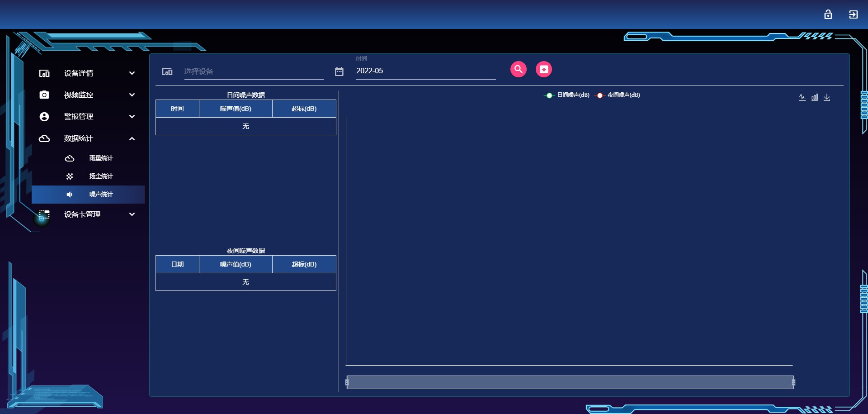Screen dimensions: 868x414
Task: Collapse the 数据统计 menu
Action: coord(87,138)
